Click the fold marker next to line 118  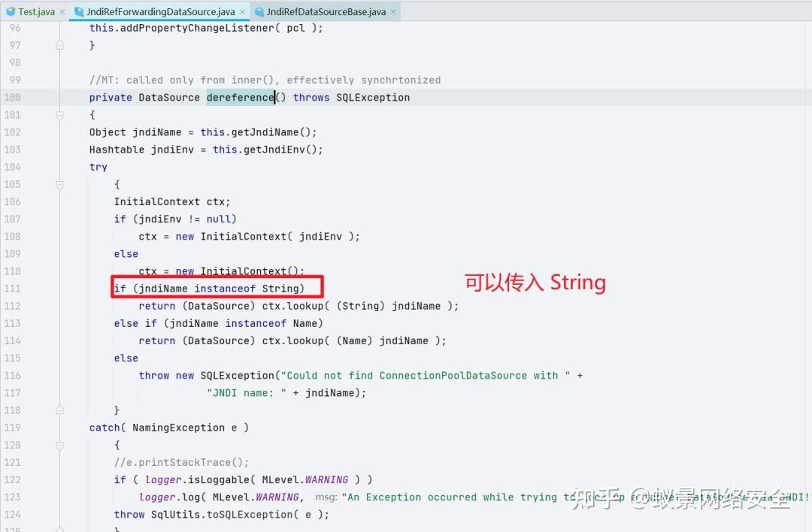[x=59, y=410]
